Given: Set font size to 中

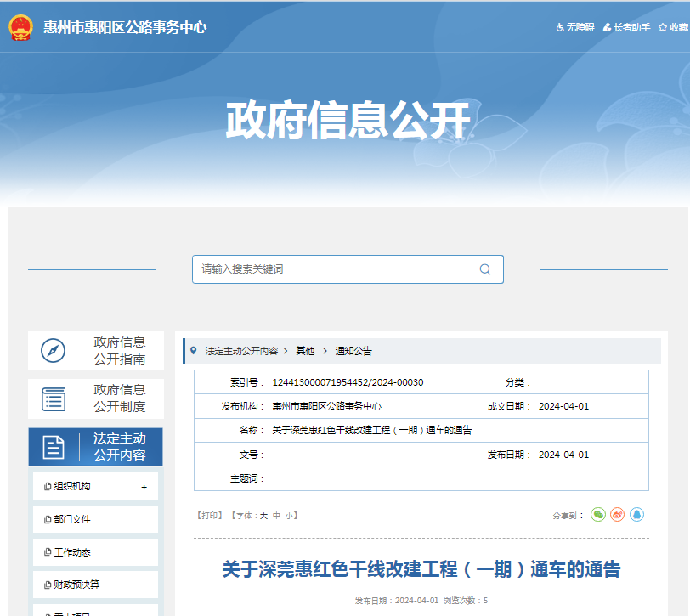Looking at the screenshot, I should pyautogui.click(x=276, y=515).
